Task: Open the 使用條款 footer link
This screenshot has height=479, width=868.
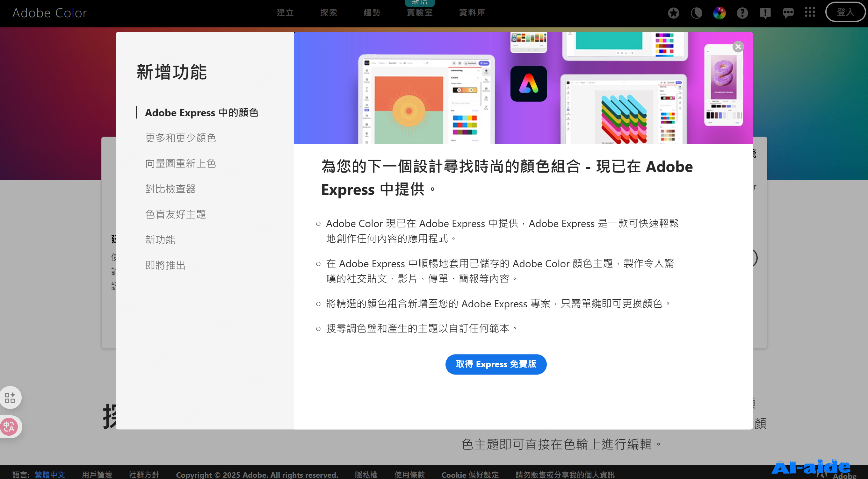Action: click(x=409, y=474)
